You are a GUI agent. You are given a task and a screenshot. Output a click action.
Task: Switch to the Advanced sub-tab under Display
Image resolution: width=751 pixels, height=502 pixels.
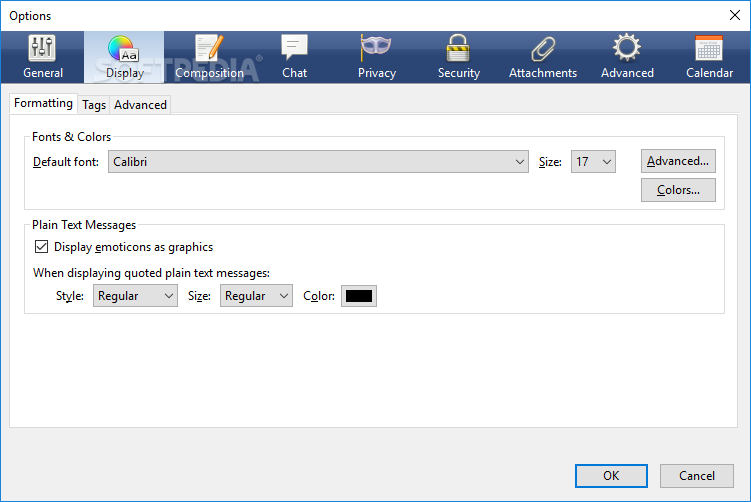(140, 105)
